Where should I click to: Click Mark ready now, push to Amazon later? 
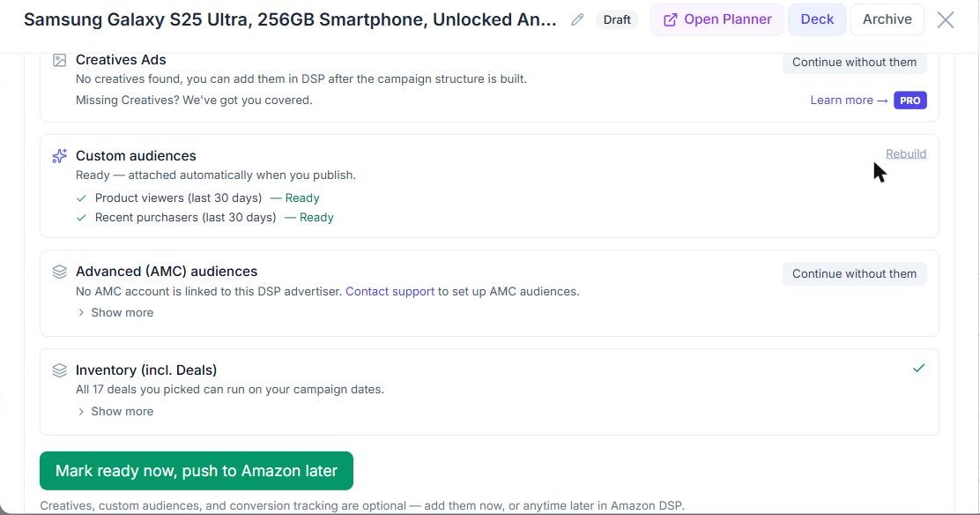click(197, 471)
